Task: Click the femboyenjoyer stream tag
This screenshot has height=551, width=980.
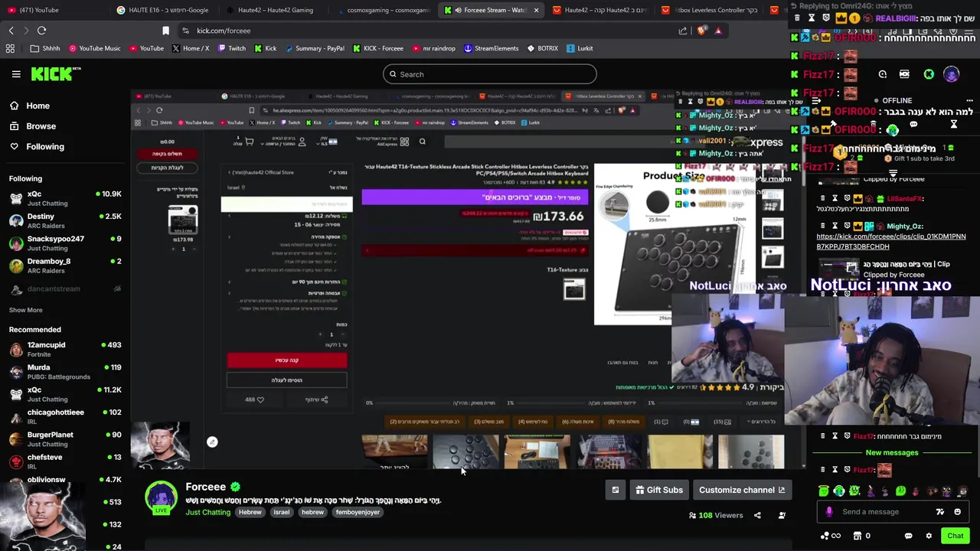Action: click(x=358, y=512)
